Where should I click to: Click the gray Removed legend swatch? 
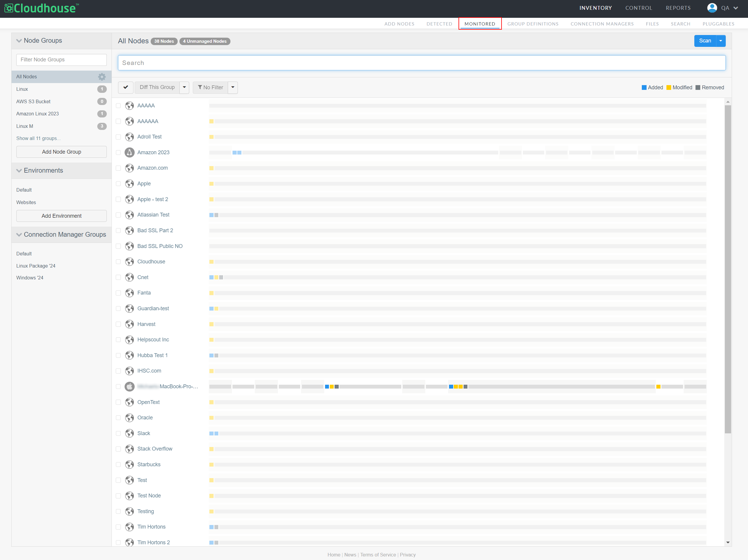(x=698, y=87)
